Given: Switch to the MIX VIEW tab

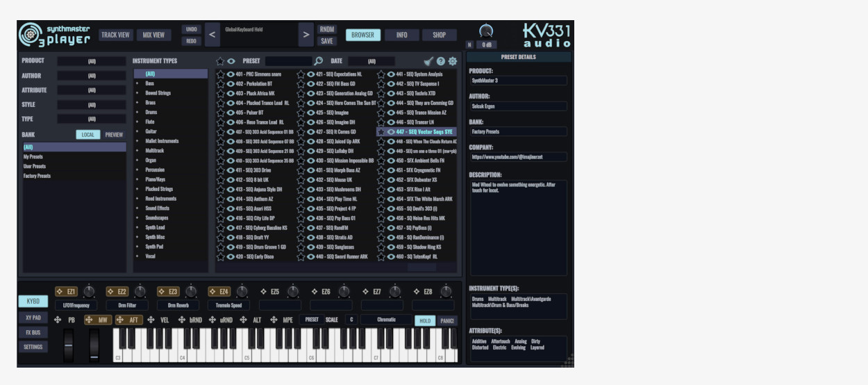Looking at the screenshot, I should click(x=153, y=35).
